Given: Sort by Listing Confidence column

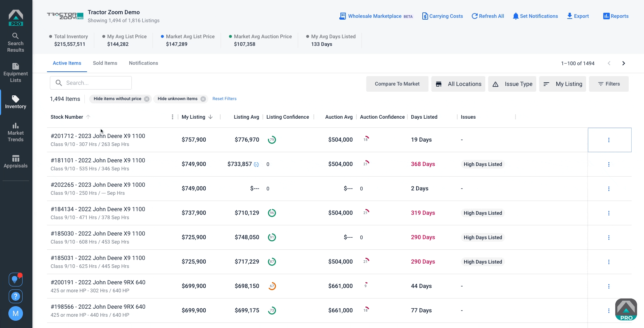Looking at the screenshot, I should click(x=288, y=117).
